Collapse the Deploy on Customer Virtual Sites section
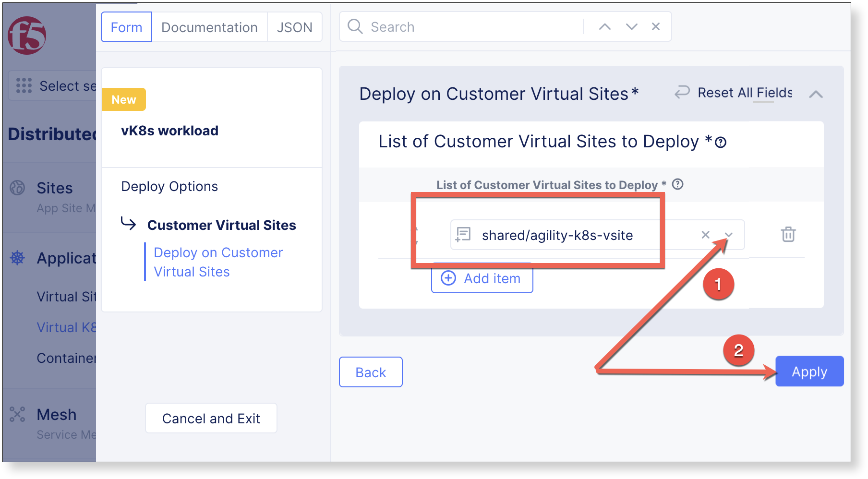The image size is (868, 479). (816, 94)
